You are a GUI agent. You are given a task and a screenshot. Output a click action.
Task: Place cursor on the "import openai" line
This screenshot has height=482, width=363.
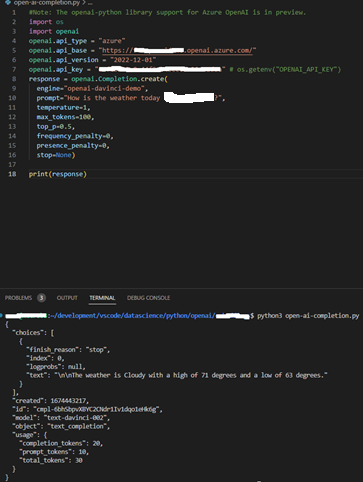(54, 31)
